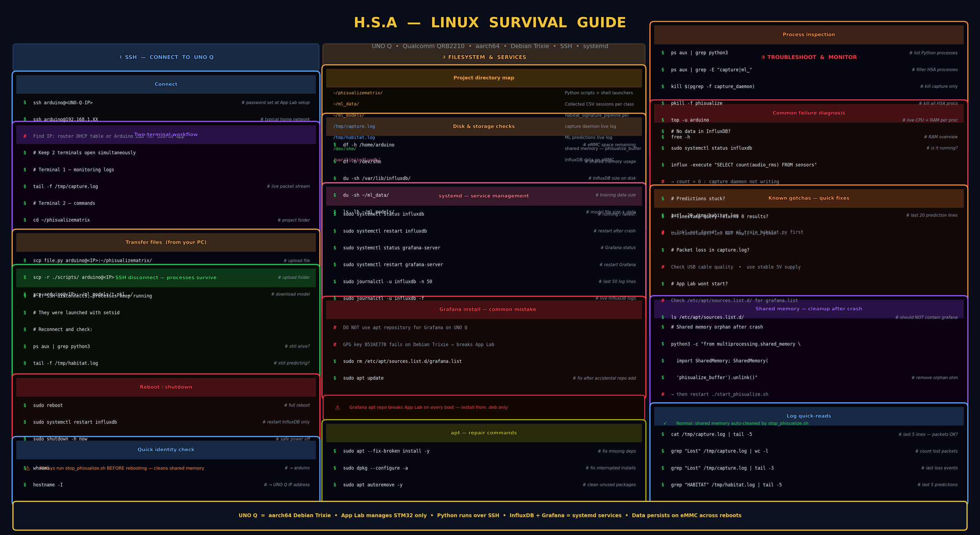Click the "Disk & storage checks" header

[x=484, y=126]
